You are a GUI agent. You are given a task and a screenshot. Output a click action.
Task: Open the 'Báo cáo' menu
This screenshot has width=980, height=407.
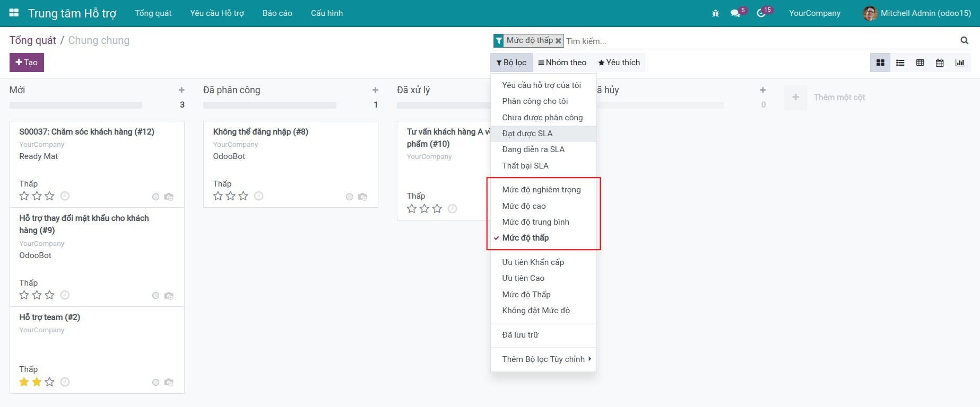277,13
